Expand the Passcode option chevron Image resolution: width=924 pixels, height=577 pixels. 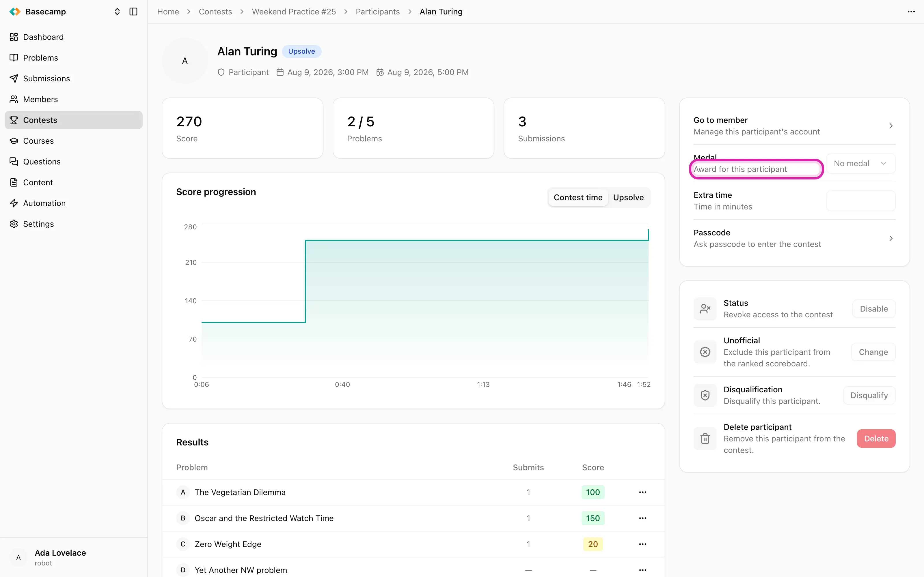tap(891, 239)
